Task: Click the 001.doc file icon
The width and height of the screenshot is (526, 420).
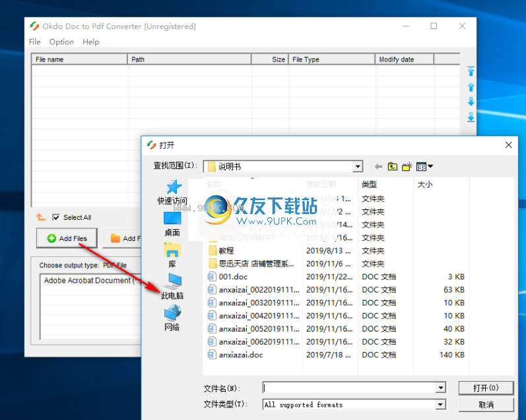Action: tap(211, 277)
